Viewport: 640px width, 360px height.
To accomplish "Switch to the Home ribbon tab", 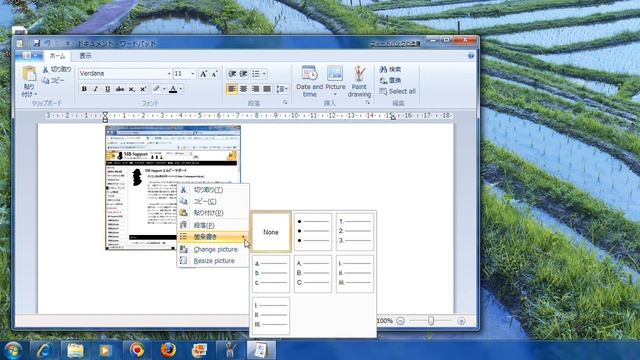I will [57, 56].
